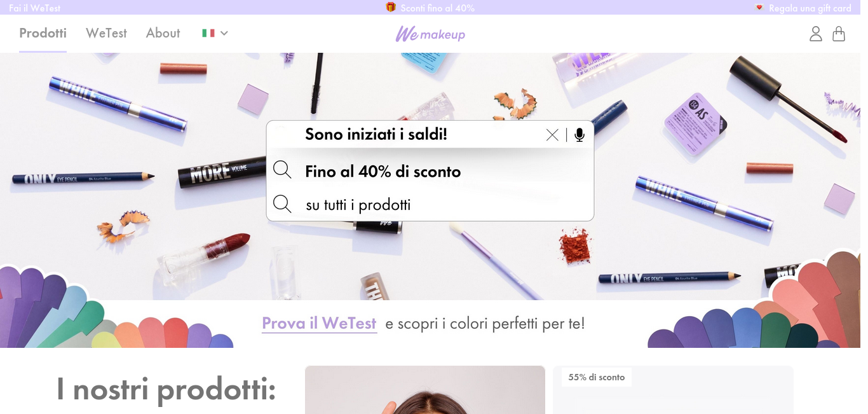The width and height of the screenshot is (868, 414).
Task: Open the user account icon
Action: [x=816, y=34]
